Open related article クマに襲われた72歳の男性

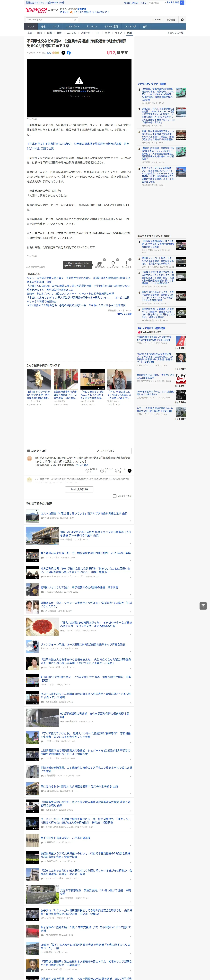point(76,305)
